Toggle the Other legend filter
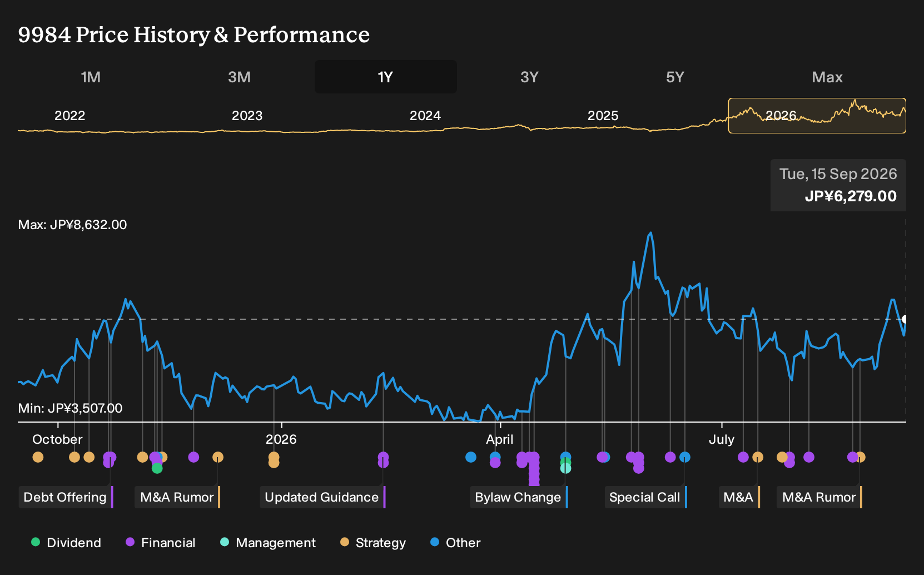The height and width of the screenshot is (575, 924). pos(455,543)
